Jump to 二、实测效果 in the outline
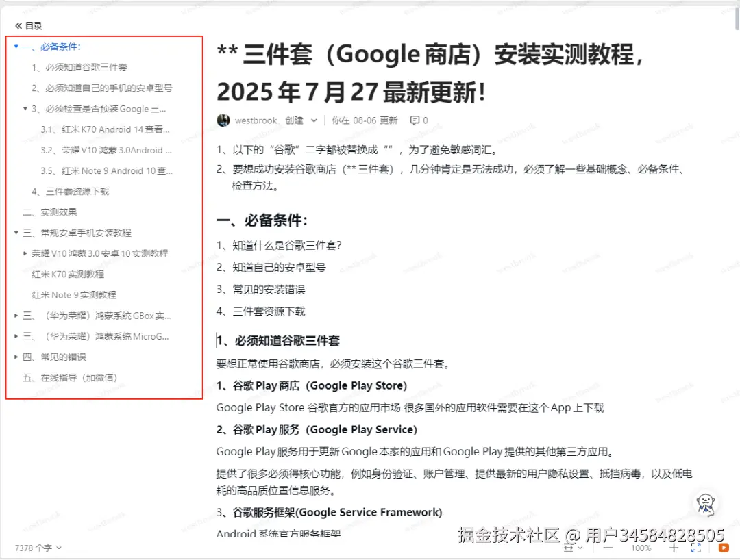The image size is (740, 560). pyautogui.click(x=49, y=212)
